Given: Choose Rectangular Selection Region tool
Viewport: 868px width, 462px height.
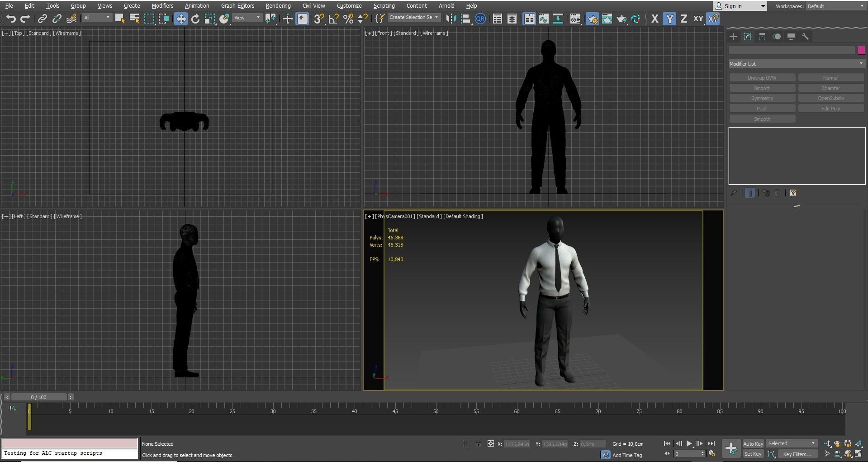Looking at the screenshot, I should (149, 19).
